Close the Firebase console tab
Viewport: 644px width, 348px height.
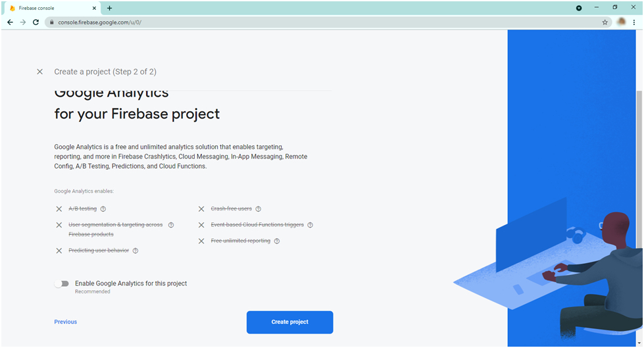[94, 8]
